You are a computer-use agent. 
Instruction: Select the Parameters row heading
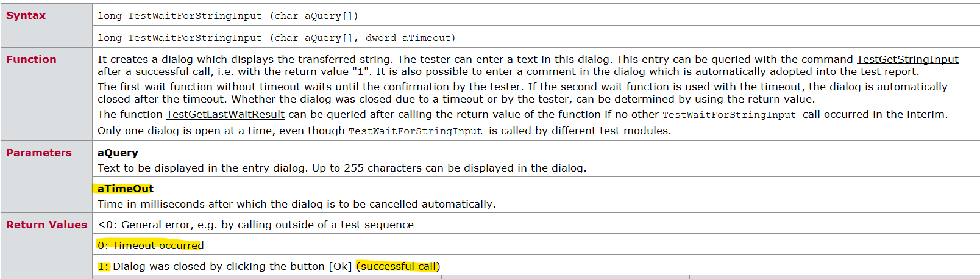coord(39,153)
